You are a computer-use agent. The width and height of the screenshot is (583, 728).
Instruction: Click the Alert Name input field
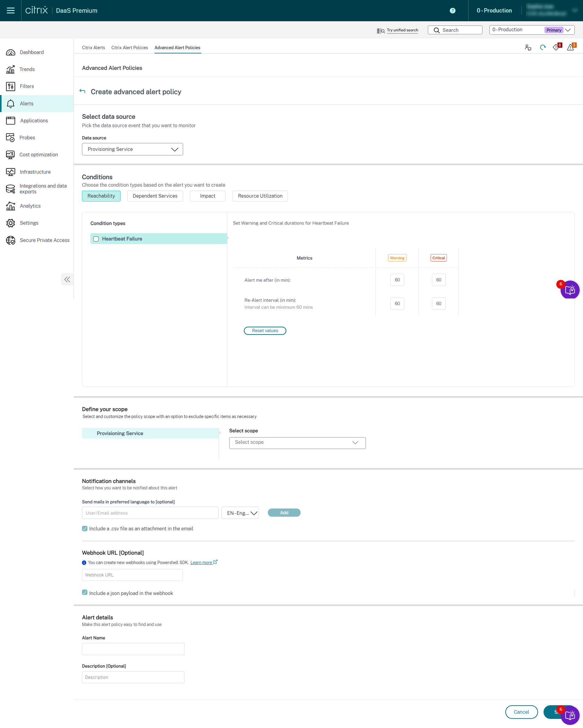tap(133, 649)
